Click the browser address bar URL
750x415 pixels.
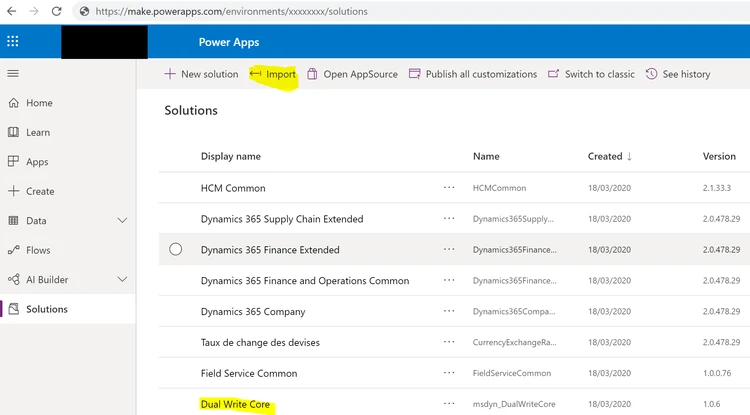pyautogui.click(x=232, y=11)
